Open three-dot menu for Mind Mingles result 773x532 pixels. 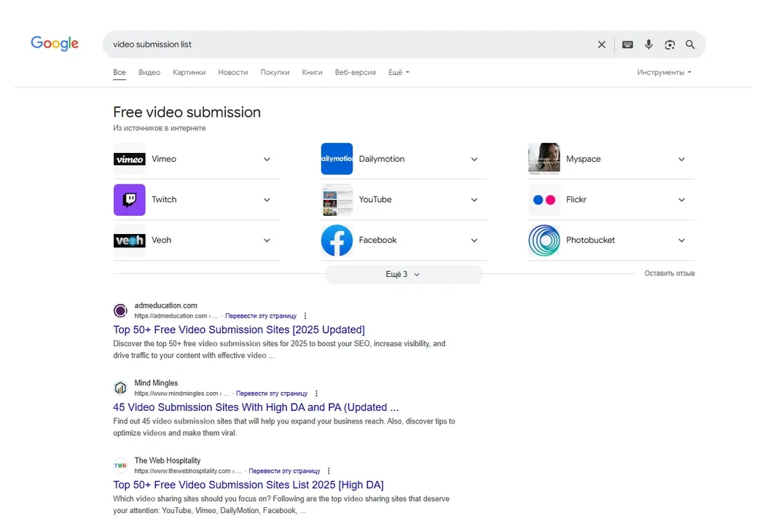316,394
